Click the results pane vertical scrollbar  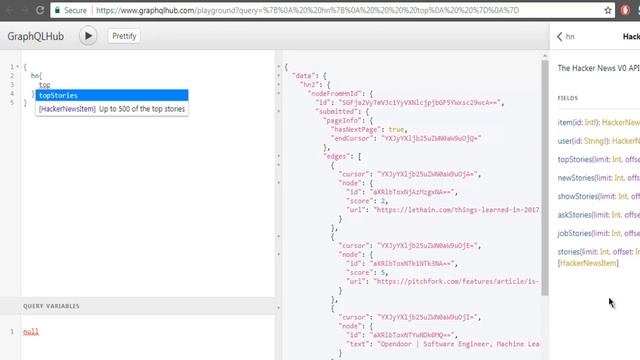coord(545,178)
